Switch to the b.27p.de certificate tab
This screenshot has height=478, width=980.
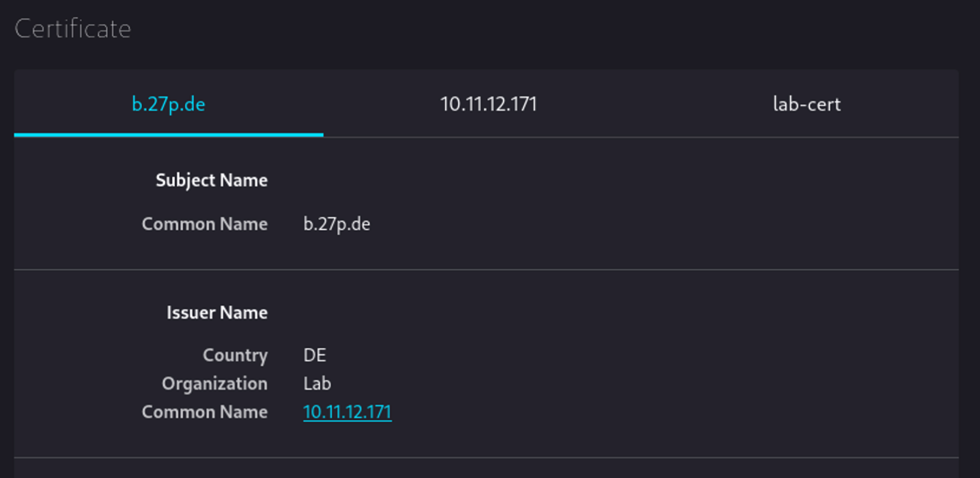[x=168, y=104]
